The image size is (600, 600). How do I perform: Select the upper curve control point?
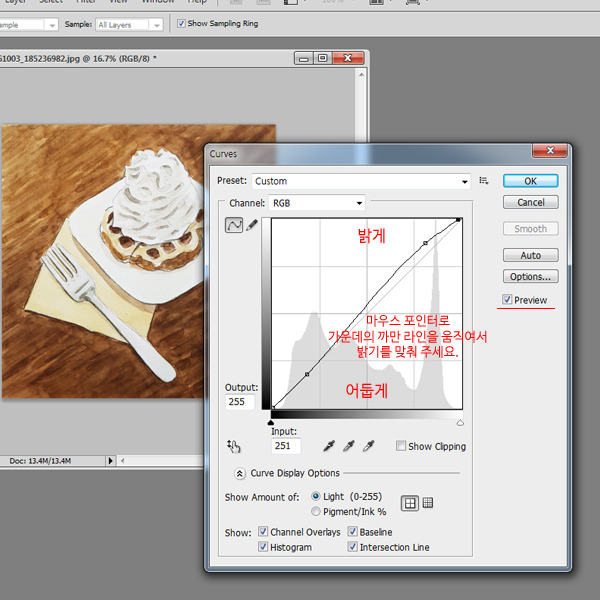click(x=425, y=243)
